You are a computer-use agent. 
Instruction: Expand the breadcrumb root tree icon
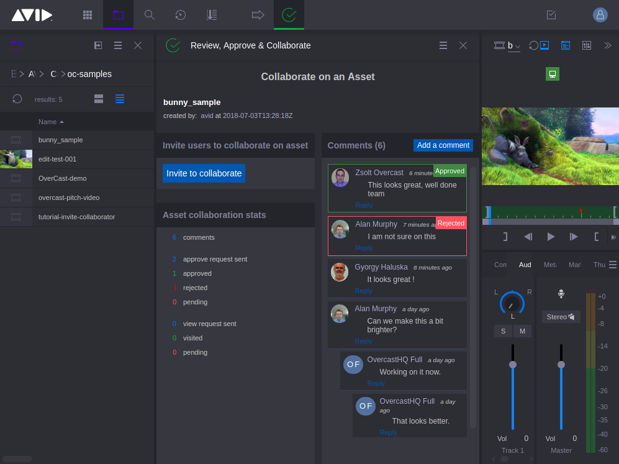[x=13, y=74]
